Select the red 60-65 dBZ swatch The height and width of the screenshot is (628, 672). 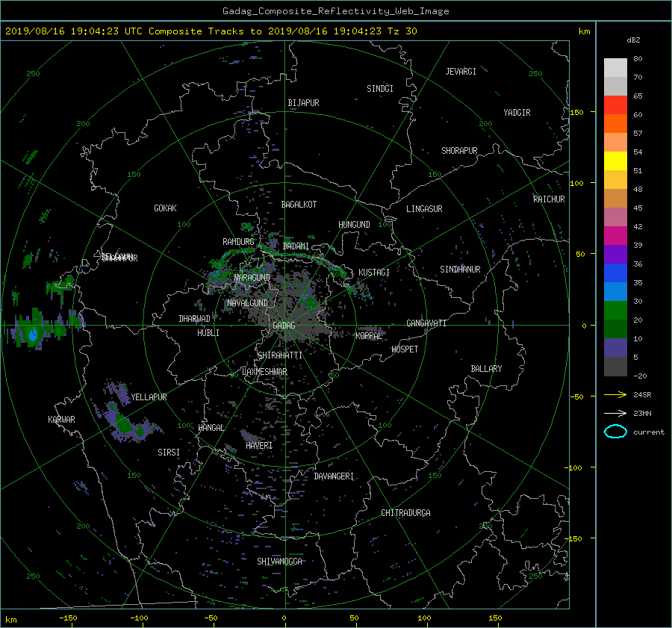[615, 105]
